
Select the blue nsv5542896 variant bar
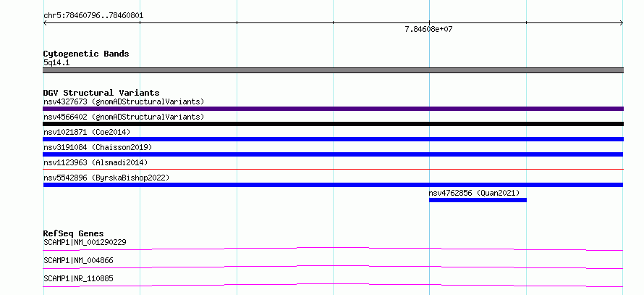click(x=333, y=185)
